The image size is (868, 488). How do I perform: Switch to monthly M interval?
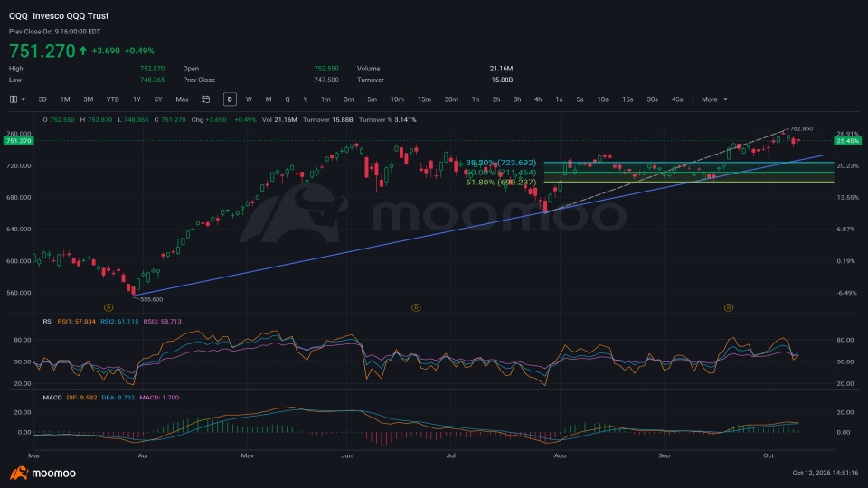point(269,99)
